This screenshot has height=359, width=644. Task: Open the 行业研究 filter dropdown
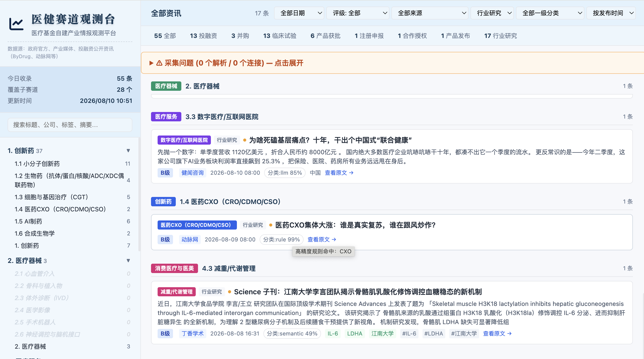click(x=492, y=13)
